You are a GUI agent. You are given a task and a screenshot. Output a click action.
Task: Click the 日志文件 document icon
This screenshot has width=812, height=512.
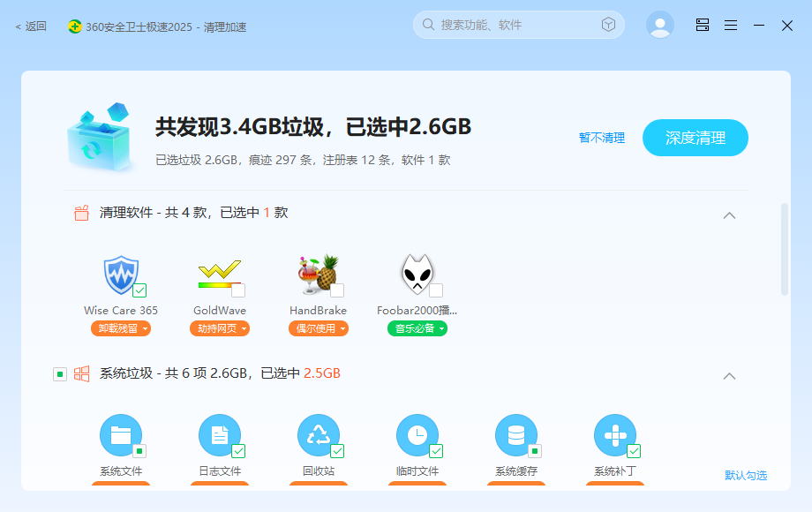220,435
